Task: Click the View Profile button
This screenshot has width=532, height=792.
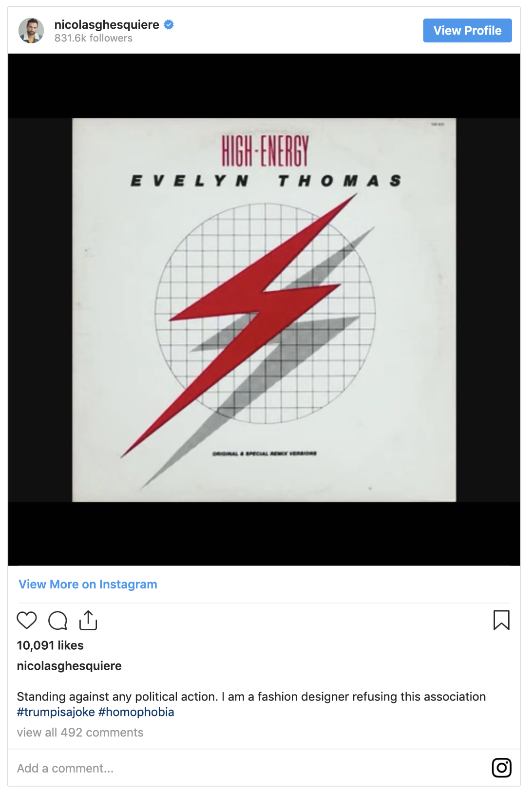Action: tap(467, 31)
